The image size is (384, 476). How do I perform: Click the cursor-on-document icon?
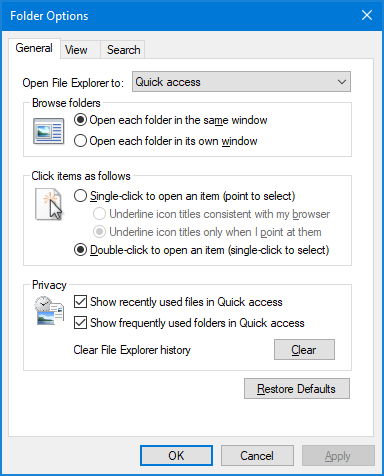point(49,204)
